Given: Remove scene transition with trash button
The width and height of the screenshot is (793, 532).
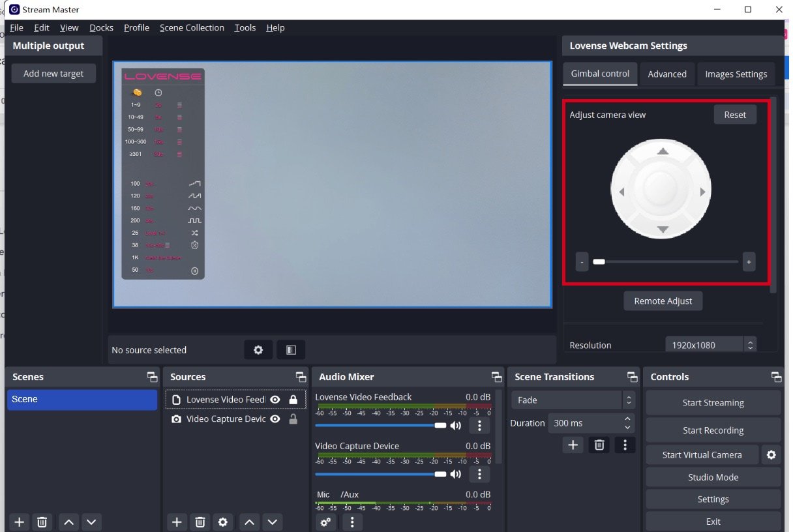Looking at the screenshot, I should 599,445.
